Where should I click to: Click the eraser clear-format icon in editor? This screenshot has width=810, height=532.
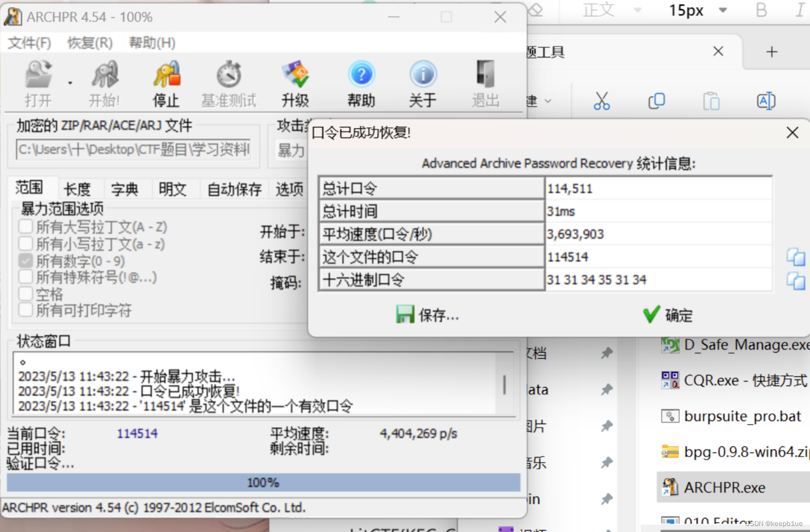tap(536, 9)
